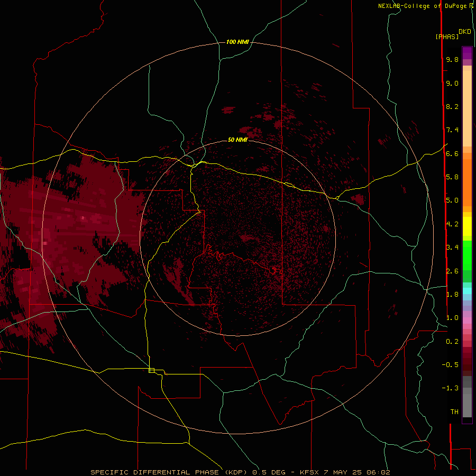Click the 3.4 value on the color scale

click(x=452, y=247)
